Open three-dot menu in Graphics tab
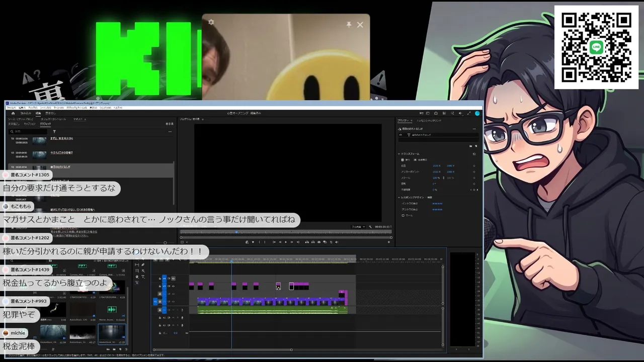Image resolution: width=644 pixels, height=362 pixels. pyautogui.click(x=170, y=132)
